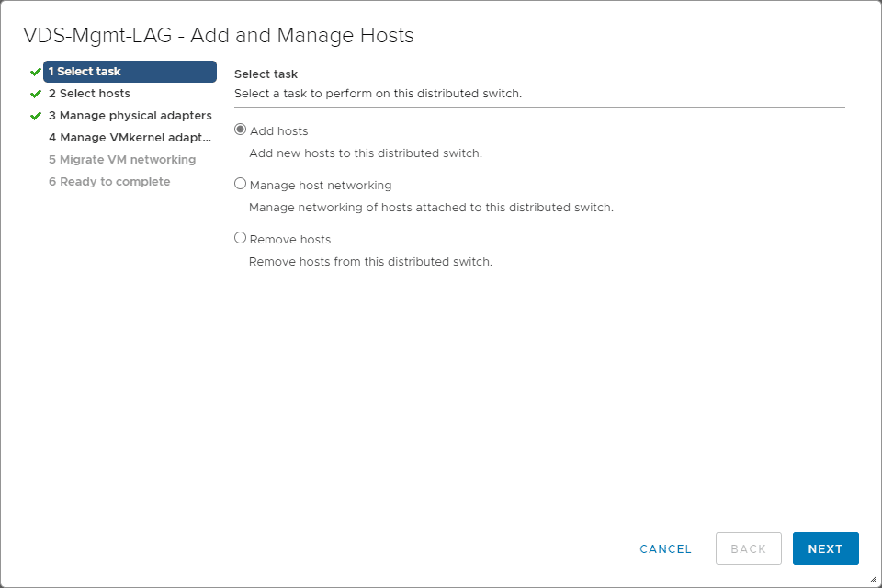Jump to step 2 Select hosts
The image size is (882, 588).
click(x=89, y=94)
